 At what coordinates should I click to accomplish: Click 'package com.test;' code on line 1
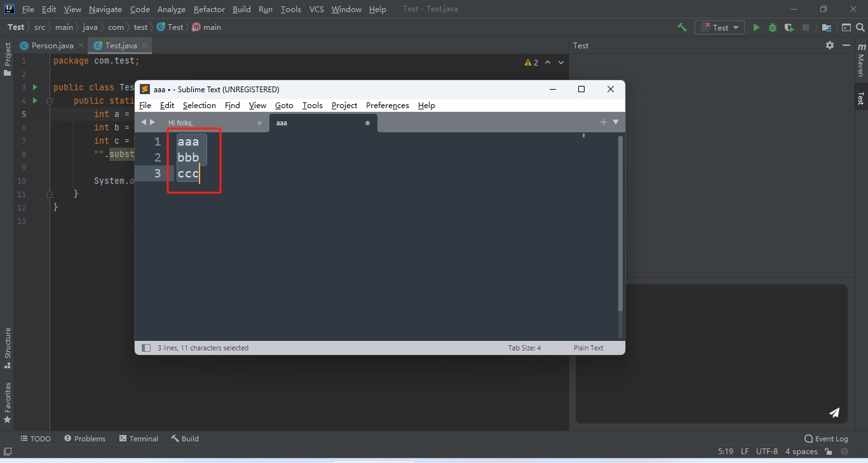point(96,61)
